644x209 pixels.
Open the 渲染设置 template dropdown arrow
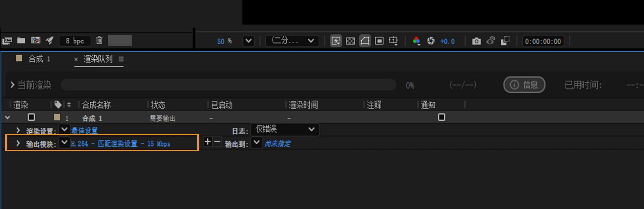[64, 129]
